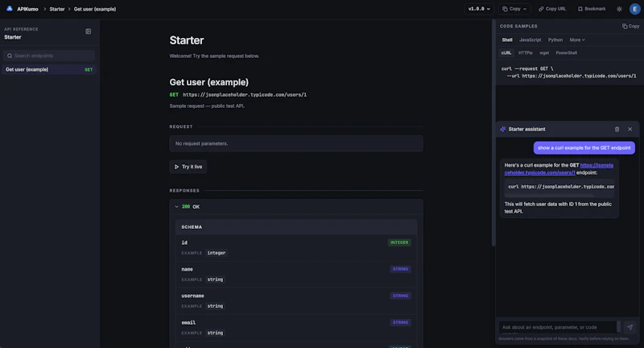Click the APIKumo logo icon

coord(10,9)
